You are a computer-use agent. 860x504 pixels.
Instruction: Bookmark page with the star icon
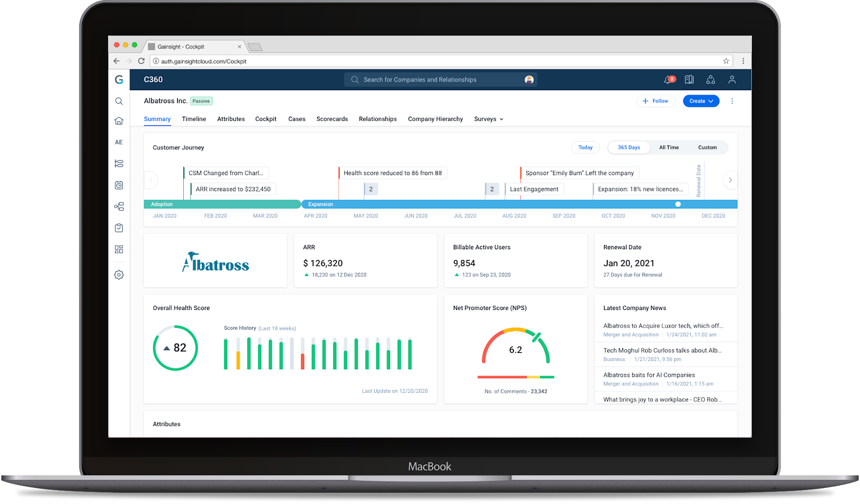pyautogui.click(x=726, y=61)
